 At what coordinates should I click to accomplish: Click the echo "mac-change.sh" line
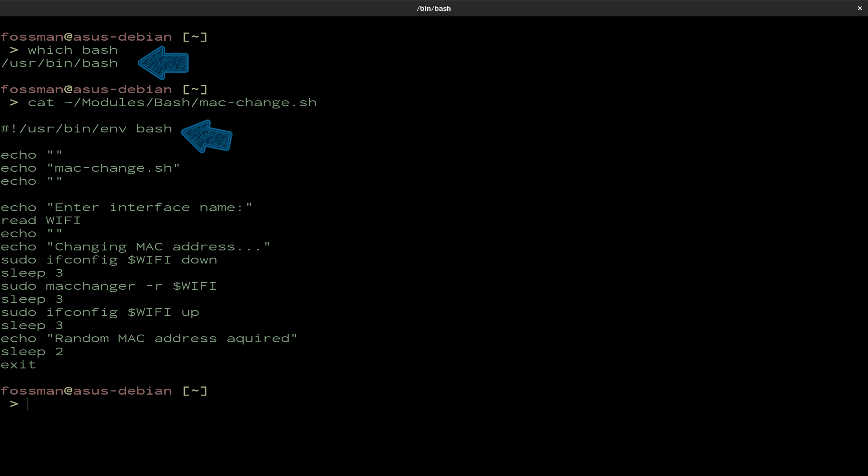pos(90,168)
